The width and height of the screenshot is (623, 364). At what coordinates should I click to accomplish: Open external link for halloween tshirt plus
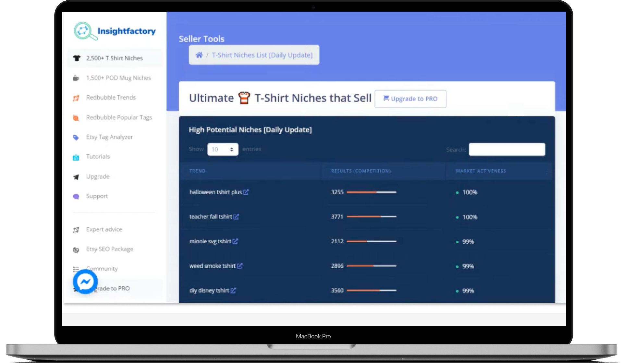246,192
